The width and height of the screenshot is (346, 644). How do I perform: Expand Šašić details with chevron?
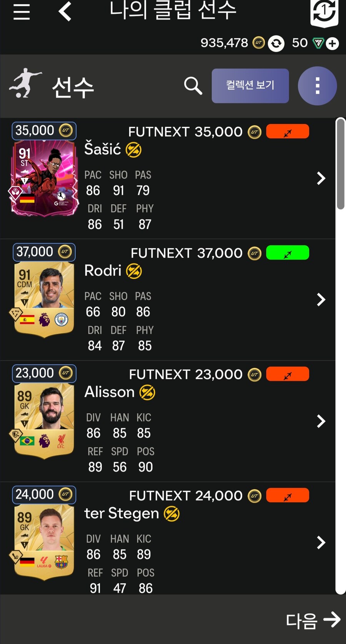point(321,178)
